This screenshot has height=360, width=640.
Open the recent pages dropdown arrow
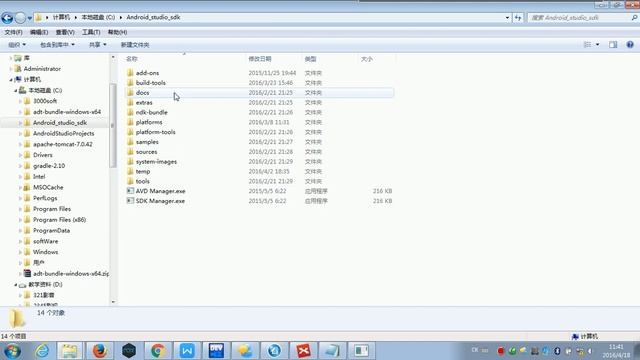point(30,18)
